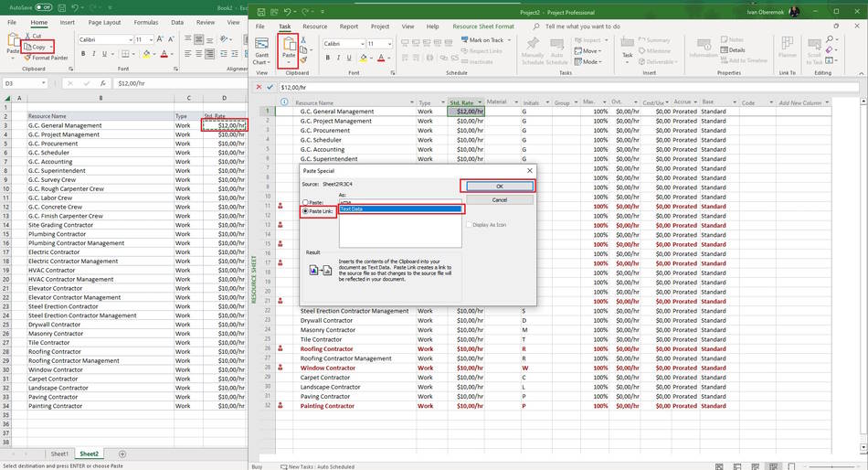The width and height of the screenshot is (868, 470).
Task: Click Save icon in Project title bar
Action: pyautogui.click(x=260, y=12)
